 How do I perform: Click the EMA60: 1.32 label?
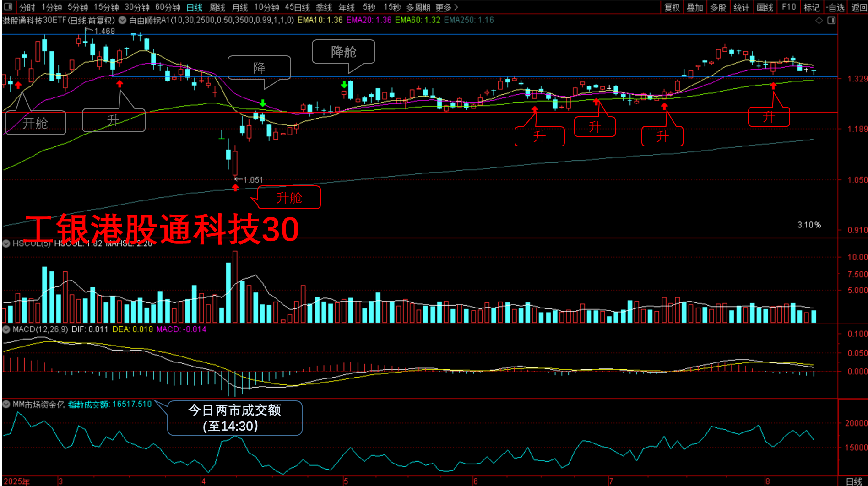[418, 20]
